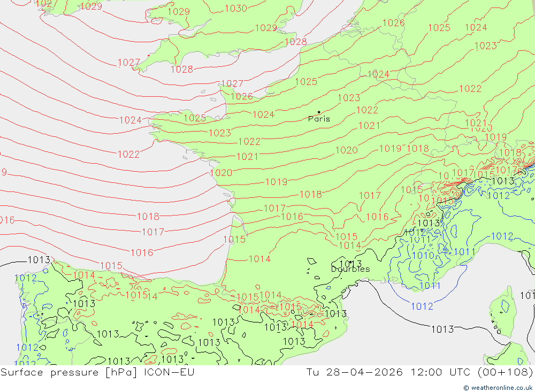Click the 'Surface pressure [hPa] ICON-EU' caption
Viewport: 535px width, 392px height.
click(97, 372)
